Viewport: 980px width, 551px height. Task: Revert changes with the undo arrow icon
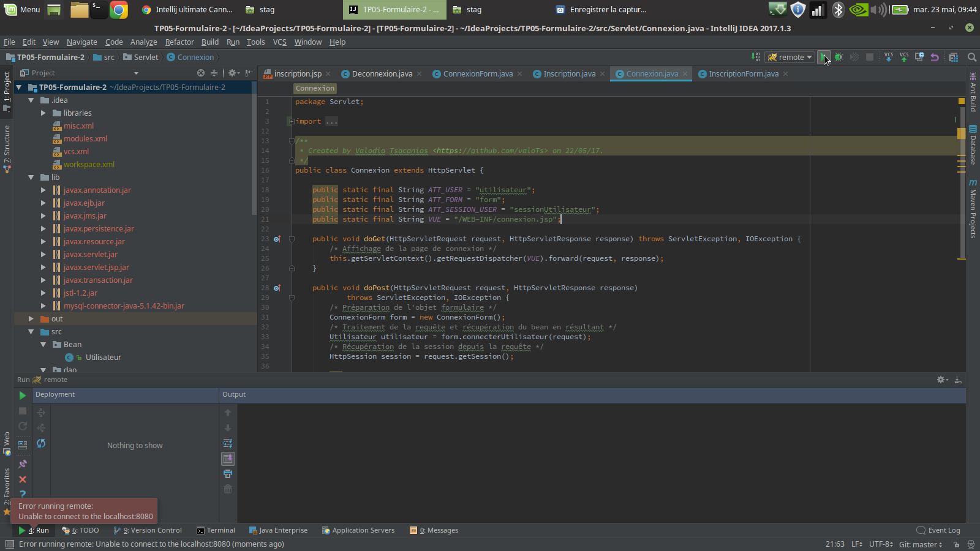(935, 57)
